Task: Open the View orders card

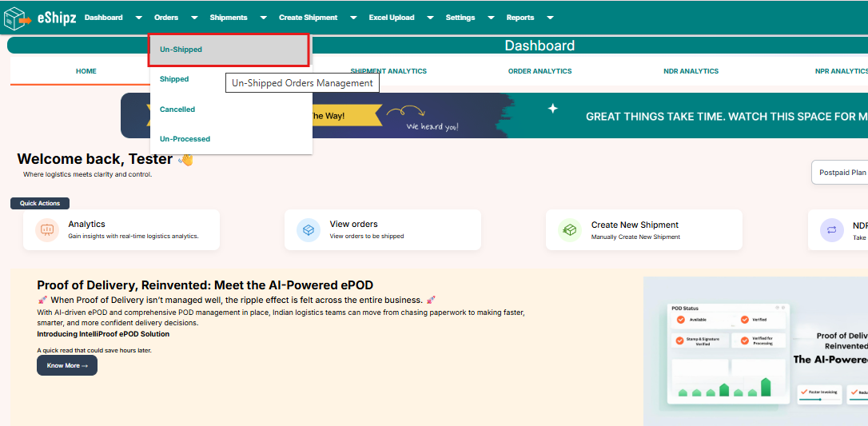Action: 383,229
